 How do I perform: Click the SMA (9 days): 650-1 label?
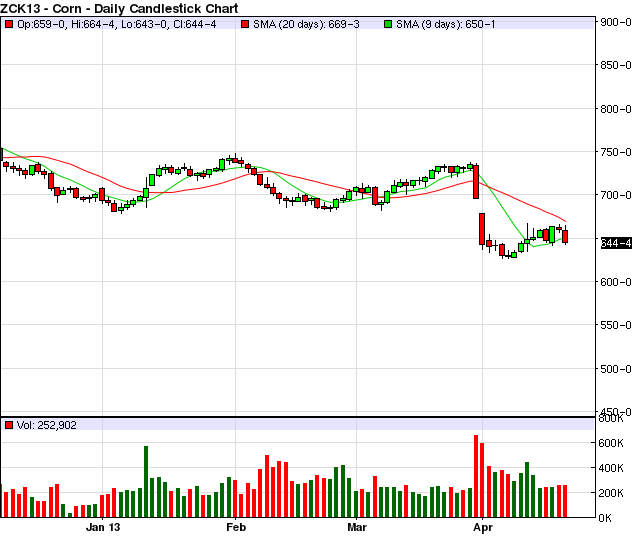445,24
